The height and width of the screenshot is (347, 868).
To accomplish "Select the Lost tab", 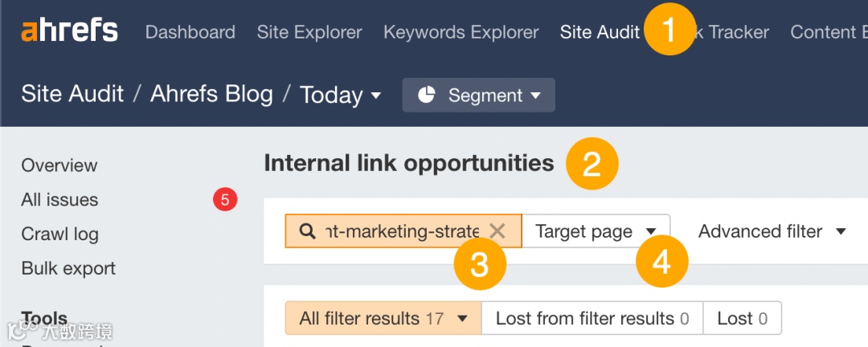I will [x=742, y=318].
